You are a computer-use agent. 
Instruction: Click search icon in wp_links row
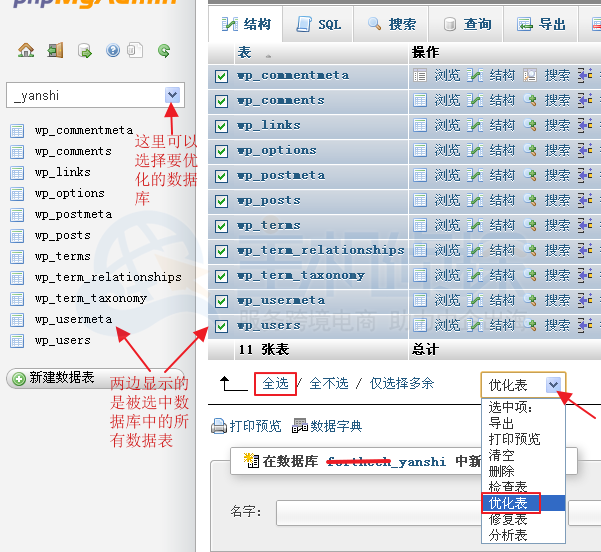(x=530, y=125)
